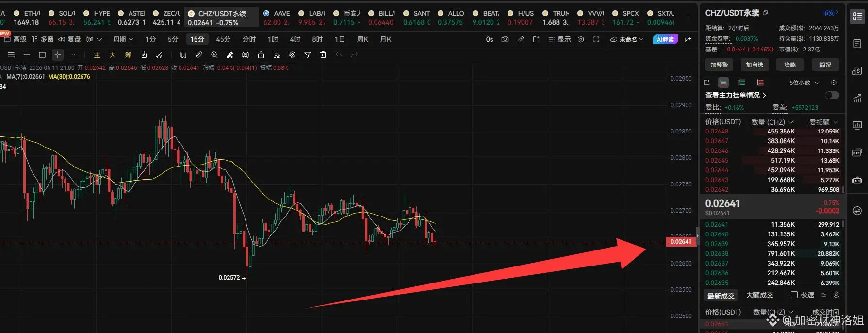This screenshot has width=868, height=333.
Task: Open the news document sidebar icon
Action: coord(857,44)
